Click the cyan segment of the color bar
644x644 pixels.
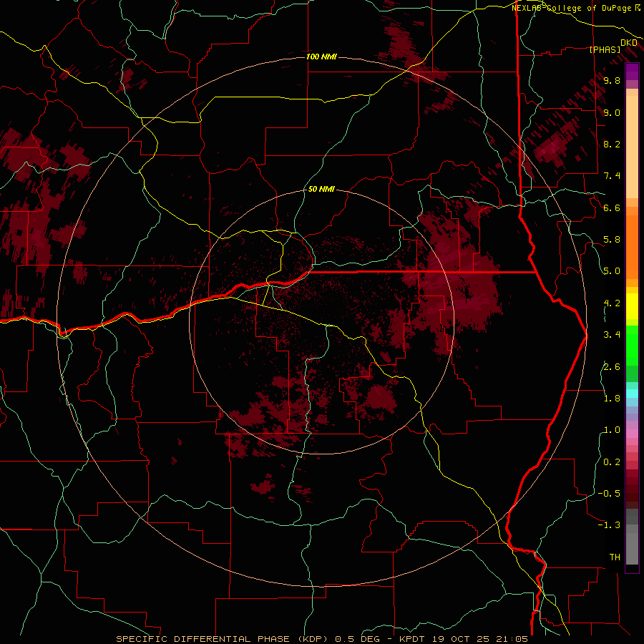tap(632, 394)
